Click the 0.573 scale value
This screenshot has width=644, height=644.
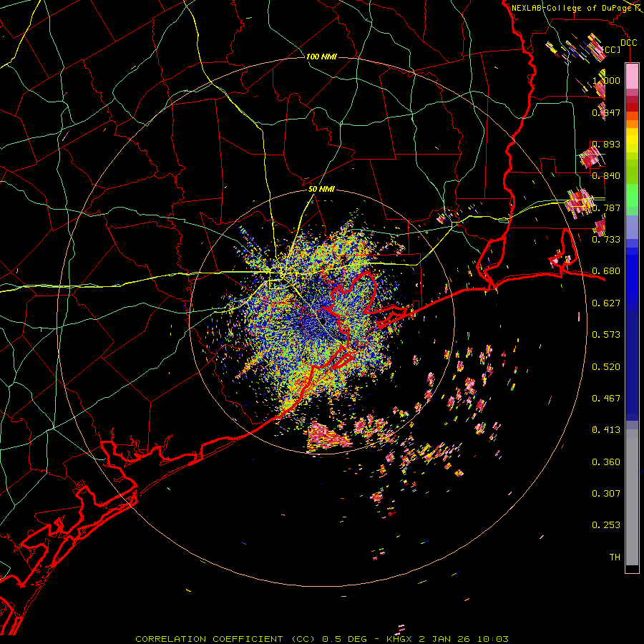(606, 335)
